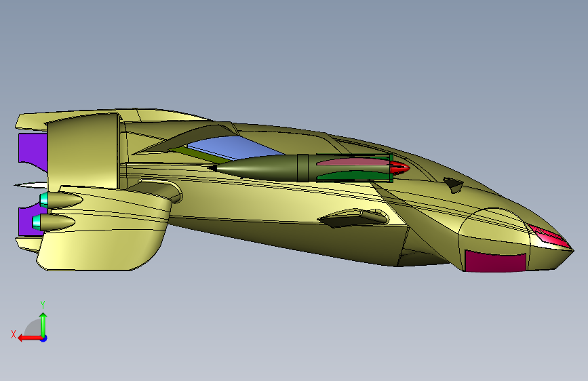The width and height of the screenshot is (588, 381).
Task: Pick the upper purple exhaust panel at rear
Action: tap(33, 151)
